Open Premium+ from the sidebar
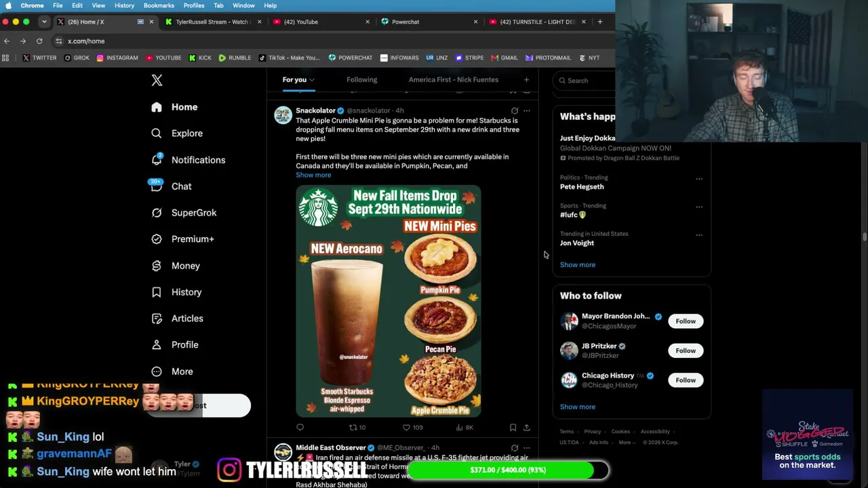This screenshot has width=868, height=488. [182, 239]
